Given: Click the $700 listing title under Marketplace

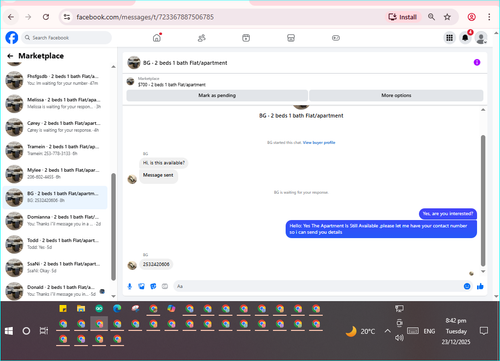Looking at the screenshot, I should pyautogui.click(x=172, y=85).
